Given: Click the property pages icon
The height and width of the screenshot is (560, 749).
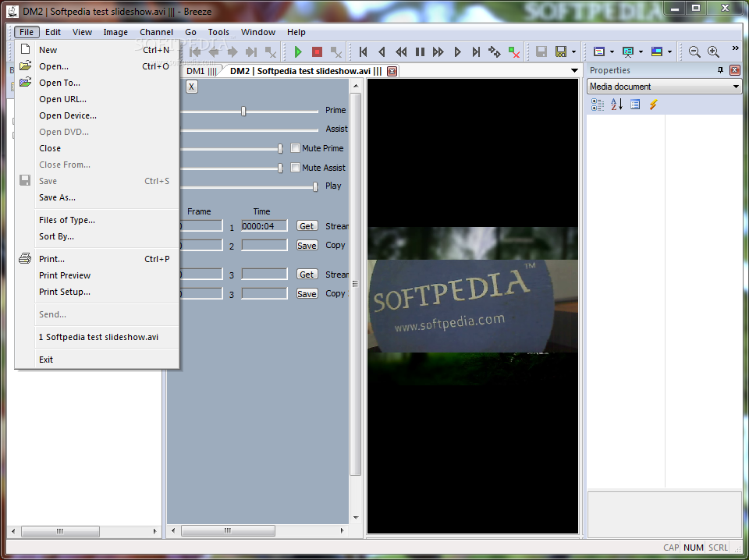Looking at the screenshot, I should click(x=635, y=105).
